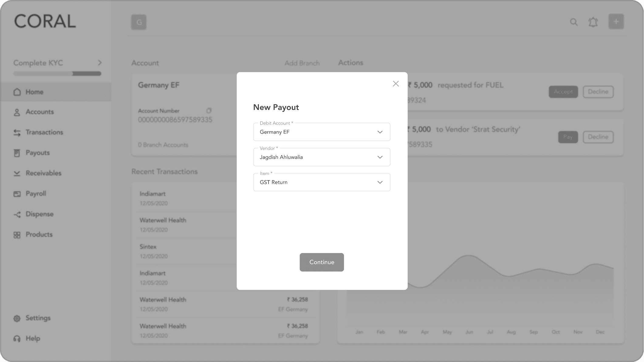Image resolution: width=644 pixels, height=362 pixels.
Task: Expand Complete KYC arrow
Action: coord(100,63)
